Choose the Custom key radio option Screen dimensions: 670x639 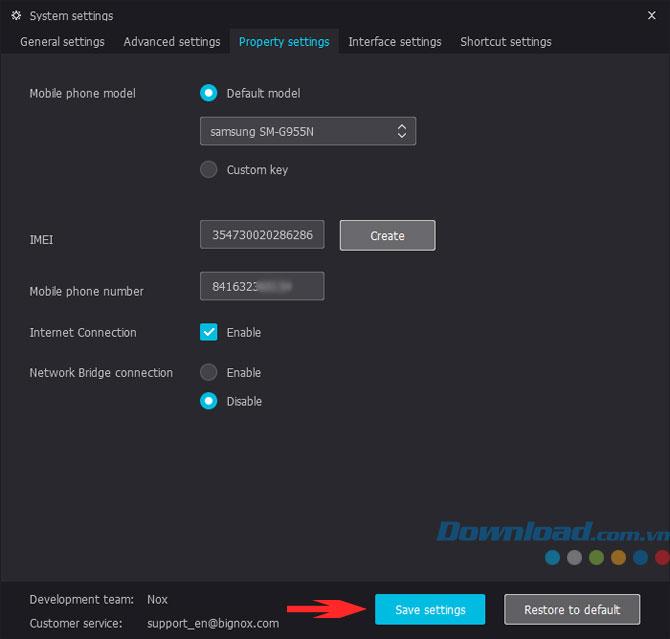pos(209,170)
